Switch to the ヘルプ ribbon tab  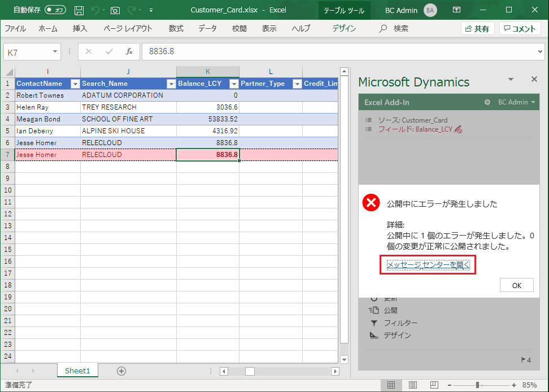click(301, 28)
